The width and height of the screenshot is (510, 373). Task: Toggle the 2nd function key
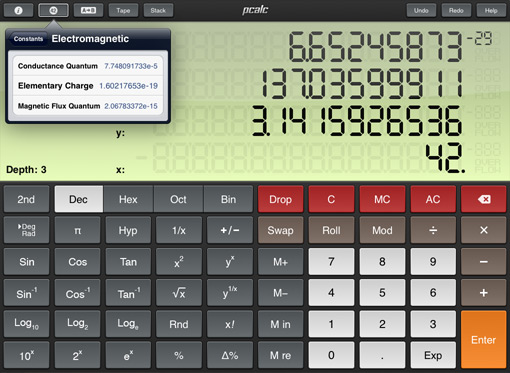coord(27,199)
